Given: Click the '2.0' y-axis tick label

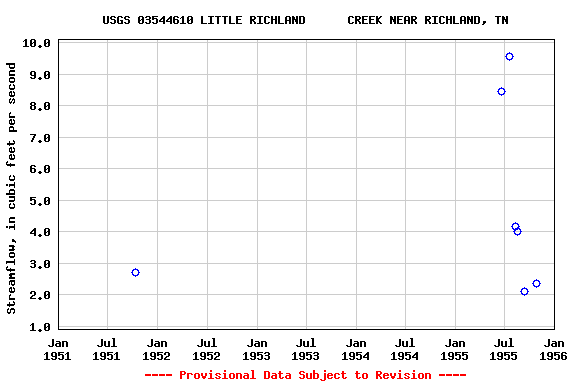Looking at the screenshot, I should click(40, 295).
